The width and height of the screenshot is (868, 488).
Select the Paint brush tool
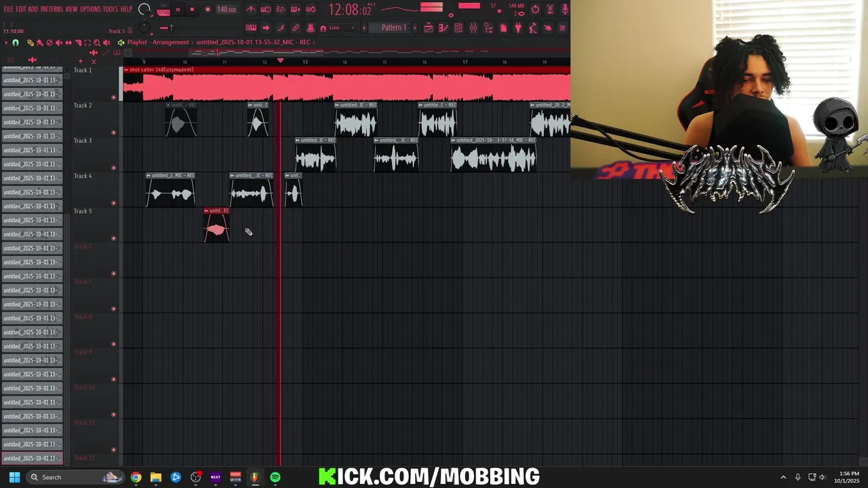pos(40,42)
